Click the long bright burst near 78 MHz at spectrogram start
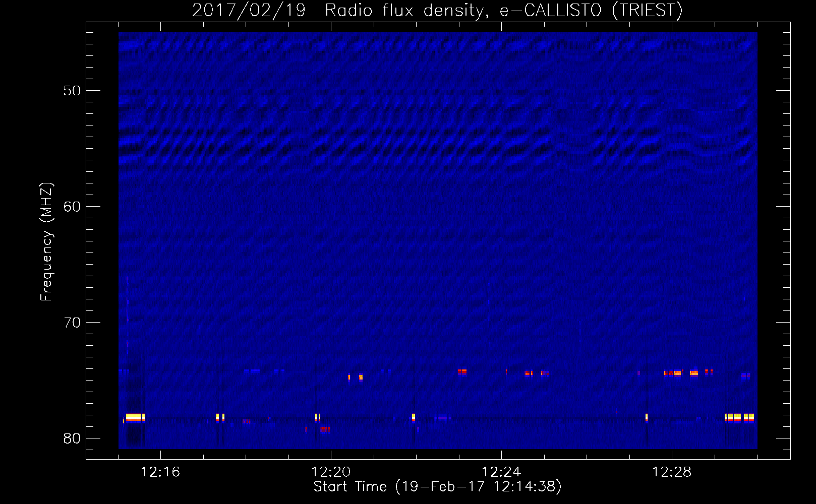Image resolution: width=816 pixels, height=504 pixels. click(x=135, y=417)
